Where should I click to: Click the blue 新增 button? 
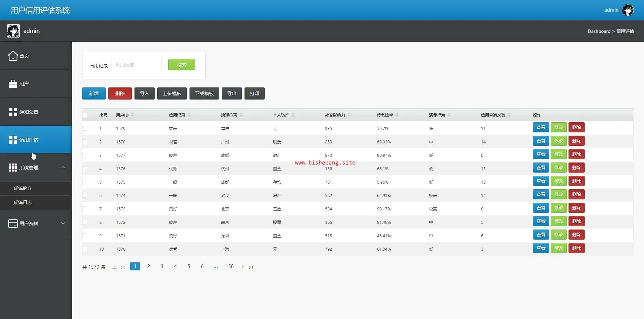(x=94, y=93)
